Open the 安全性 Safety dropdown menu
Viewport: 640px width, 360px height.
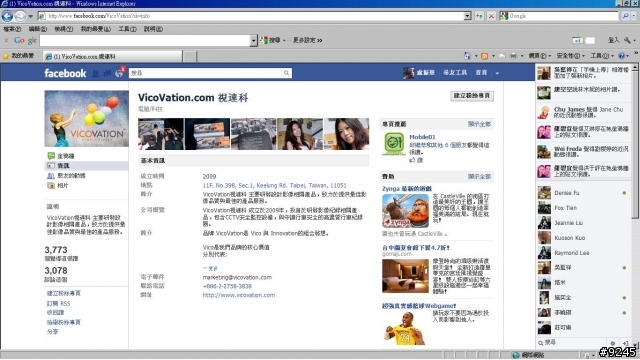pyautogui.click(x=571, y=56)
